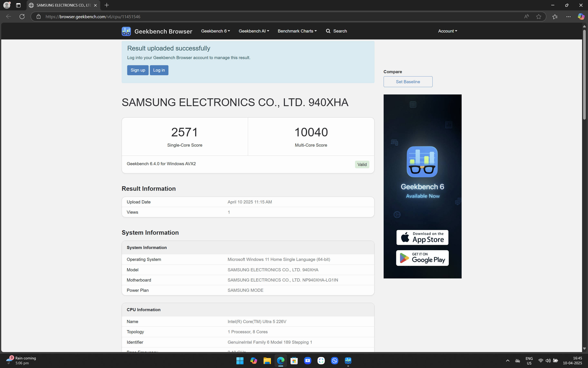Screen dimensions: 588x368
Task: Open the ENG US language switcher
Action: coord(529,360)
